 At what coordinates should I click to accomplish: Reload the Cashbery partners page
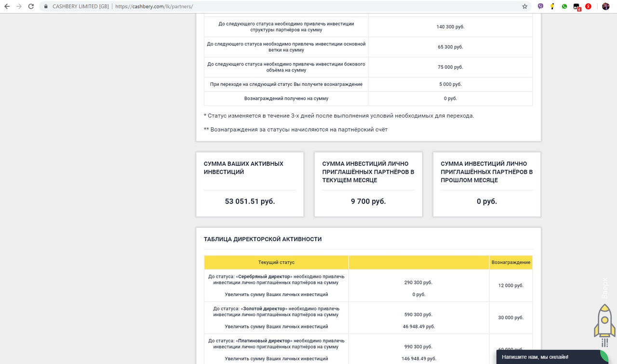(x=31, y=7)
